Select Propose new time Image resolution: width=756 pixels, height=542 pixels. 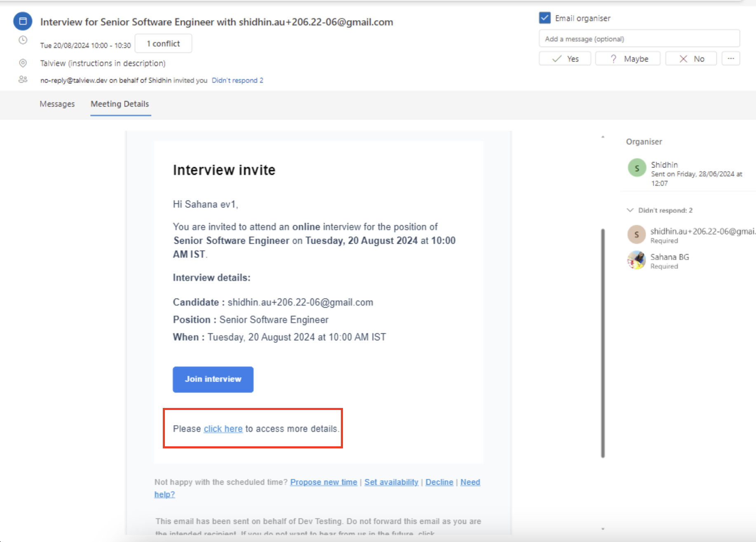(x=323, y=482)
